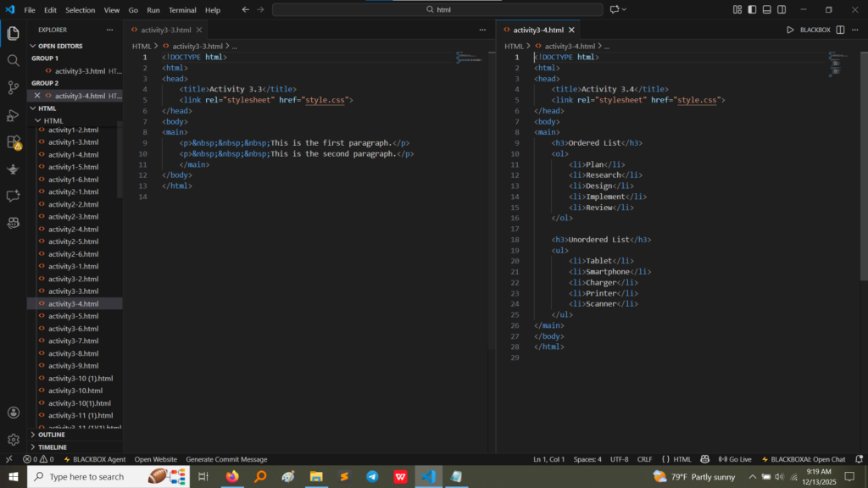
Task: Click the Accounts icon in activity bar
Action: click(13, 413)
